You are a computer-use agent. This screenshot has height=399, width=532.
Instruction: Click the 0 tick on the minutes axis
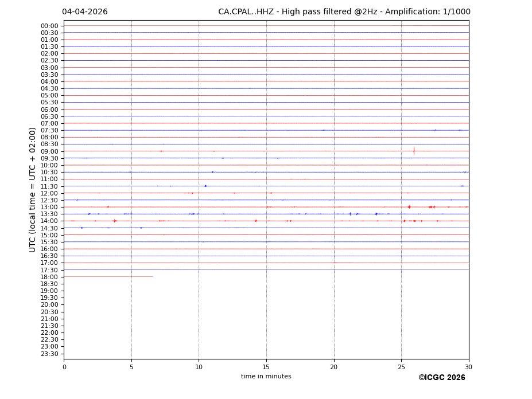pyautogui.click(x=64, y=367)
